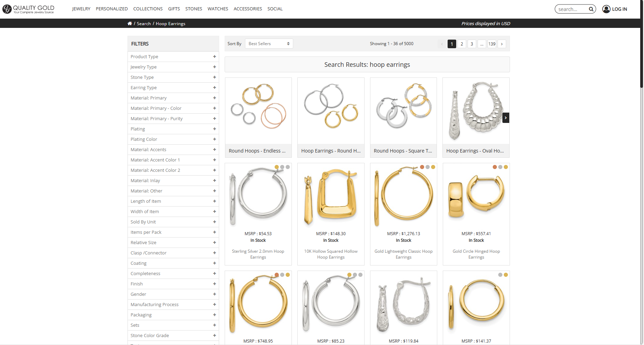Open the Round Hoops - Endless category thumbnail
The height and width of the screenshot is (345, 644).
coord(258,111)
